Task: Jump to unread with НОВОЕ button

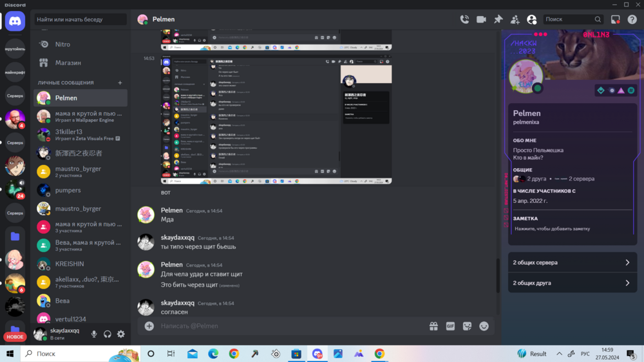Action: pos(15,336)
